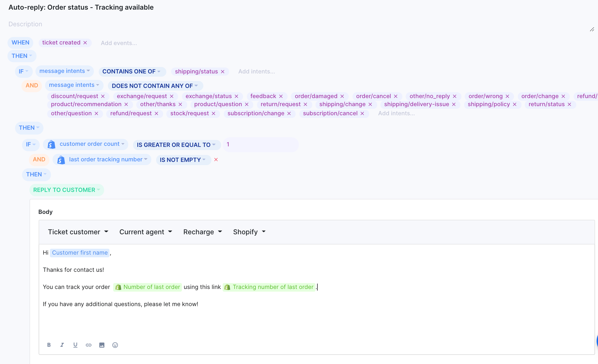Click Add intents field after shipping/status
The width and height of the screenshot is (598, 364).
coord(256,72)
